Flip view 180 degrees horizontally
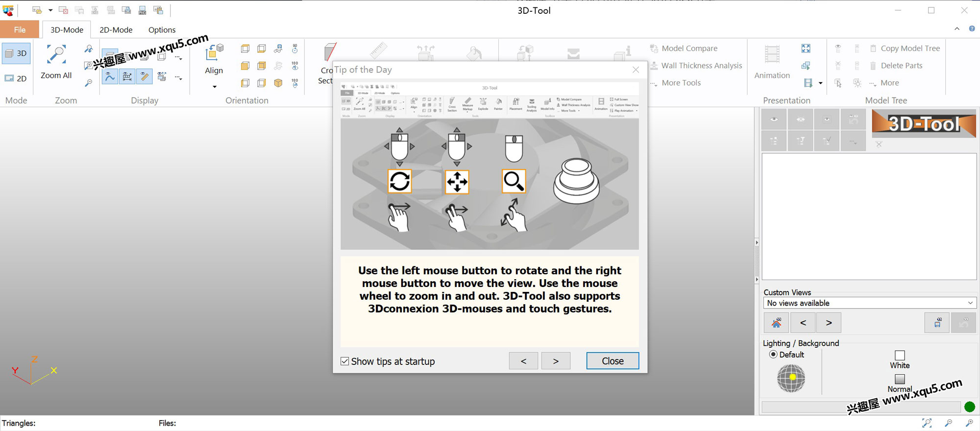Image resolution: width=980 pixels, height=431 pixels. [295, 66]
